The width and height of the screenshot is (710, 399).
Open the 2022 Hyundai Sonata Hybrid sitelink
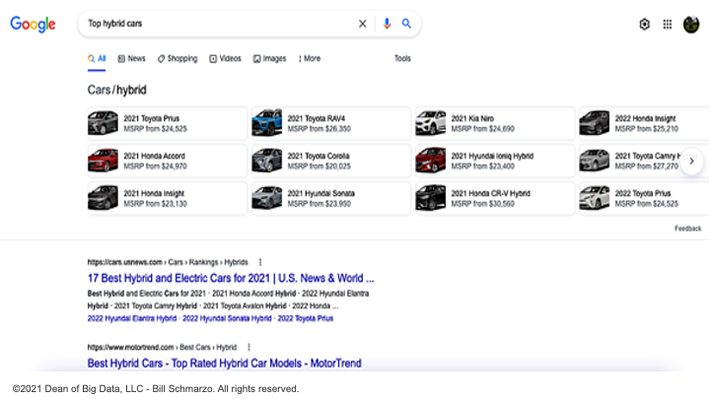(227, 318)
